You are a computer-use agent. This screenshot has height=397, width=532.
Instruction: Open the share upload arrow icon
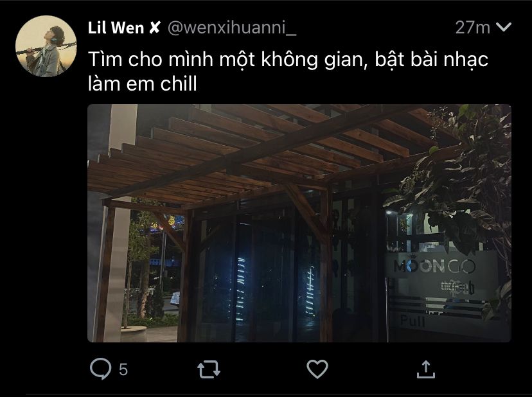click(x=426, y=369)
